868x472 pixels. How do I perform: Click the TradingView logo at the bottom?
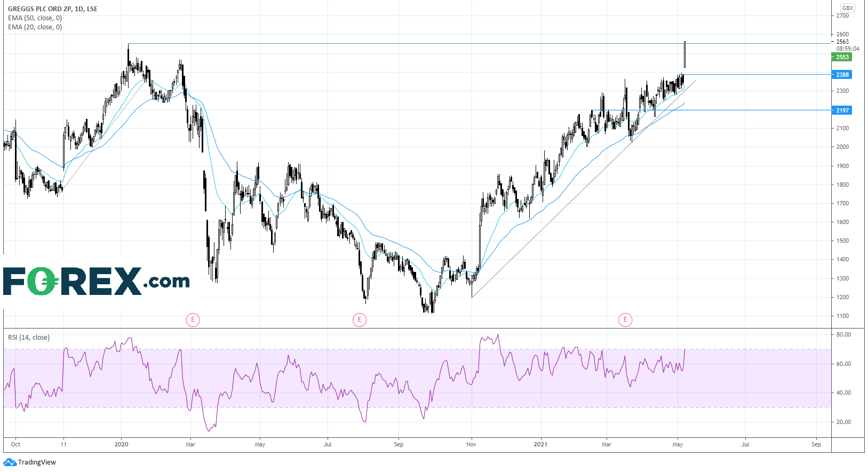pos(30,462)
